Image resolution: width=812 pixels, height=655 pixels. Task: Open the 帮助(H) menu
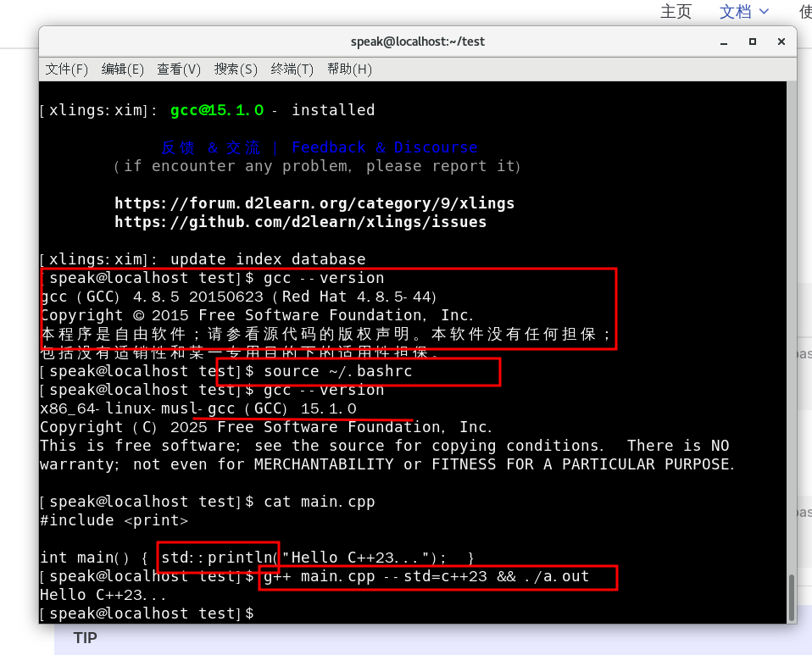tap(349, 69)
